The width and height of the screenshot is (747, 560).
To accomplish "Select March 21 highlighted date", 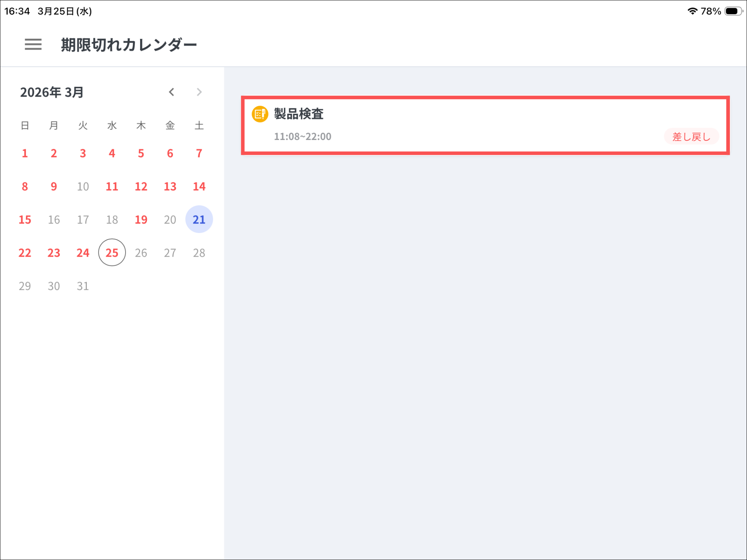I will [199, 219].
